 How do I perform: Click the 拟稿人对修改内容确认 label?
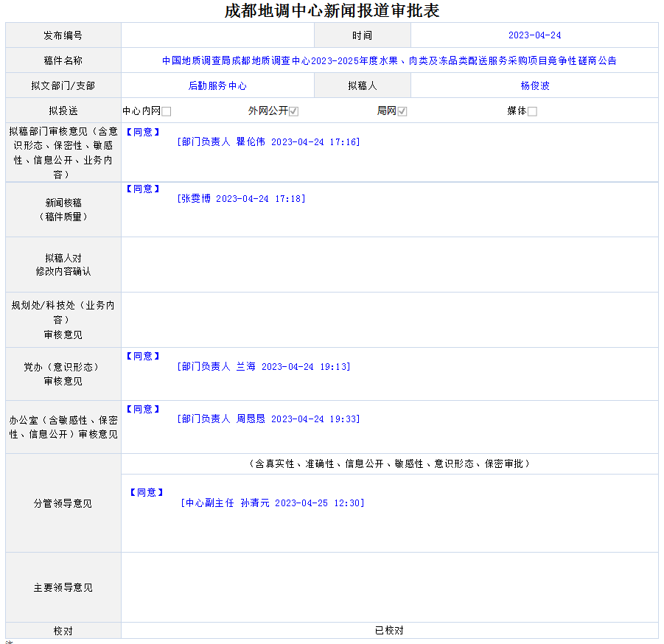coord(63,265)
